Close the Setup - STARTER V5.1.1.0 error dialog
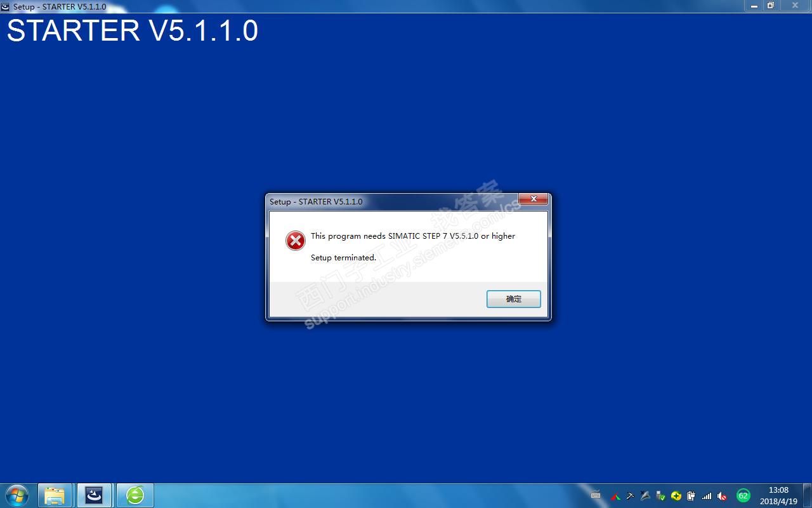 (x=534, y=199)
